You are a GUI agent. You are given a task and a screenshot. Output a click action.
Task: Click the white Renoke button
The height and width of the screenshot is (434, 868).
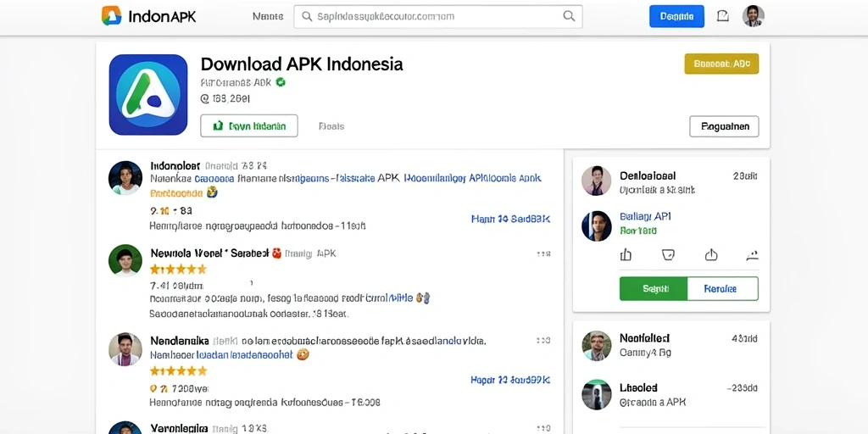point(722,289)
